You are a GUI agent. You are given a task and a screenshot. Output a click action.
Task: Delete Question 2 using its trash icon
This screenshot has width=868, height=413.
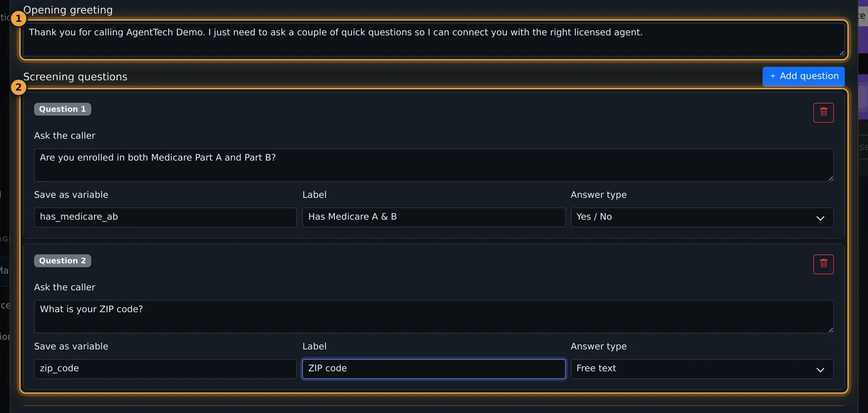823,264
